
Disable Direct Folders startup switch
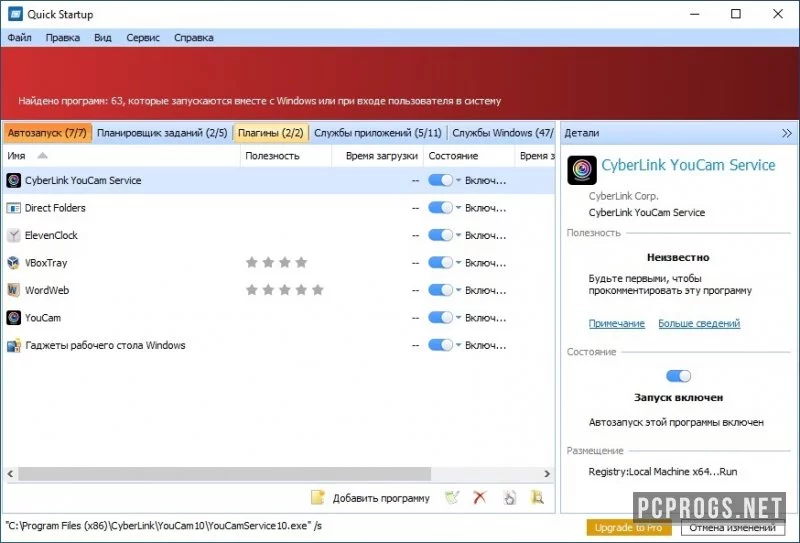click(440, 208)
